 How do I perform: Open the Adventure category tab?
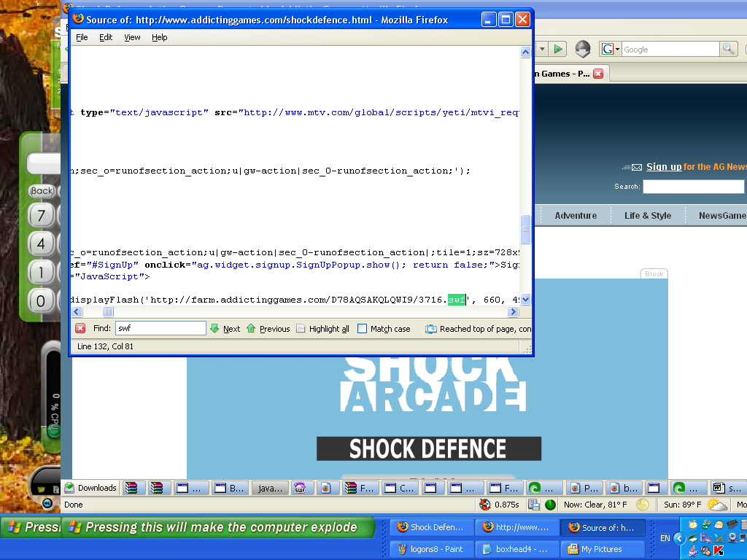[576, 215]
